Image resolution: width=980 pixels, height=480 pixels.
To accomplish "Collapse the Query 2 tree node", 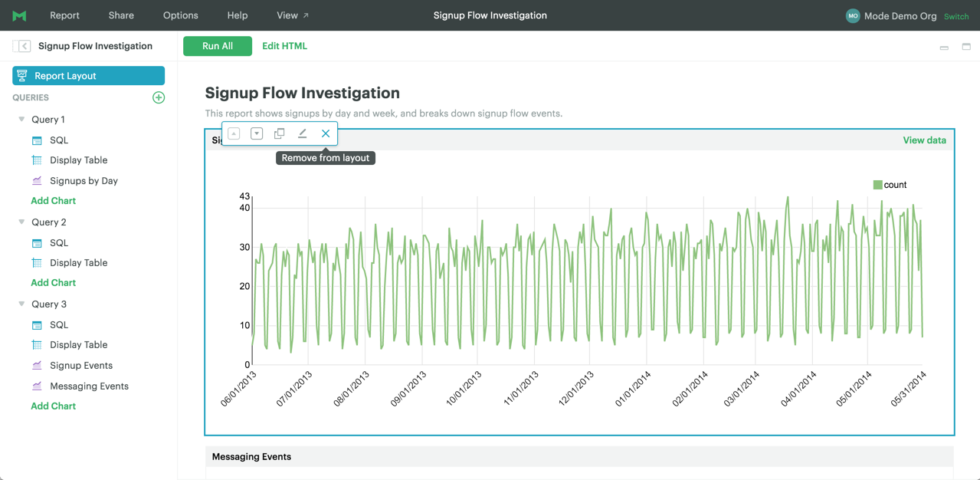I will [x=21, y=222].
